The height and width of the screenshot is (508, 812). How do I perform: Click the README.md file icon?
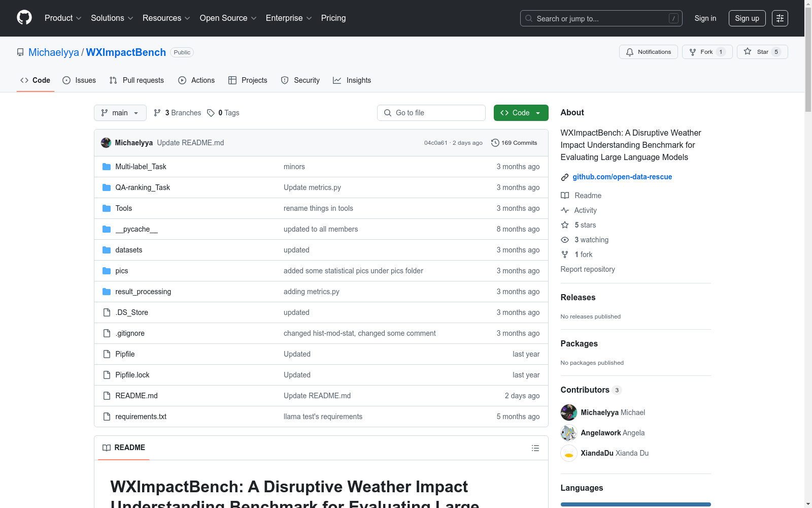pos(107,396)
